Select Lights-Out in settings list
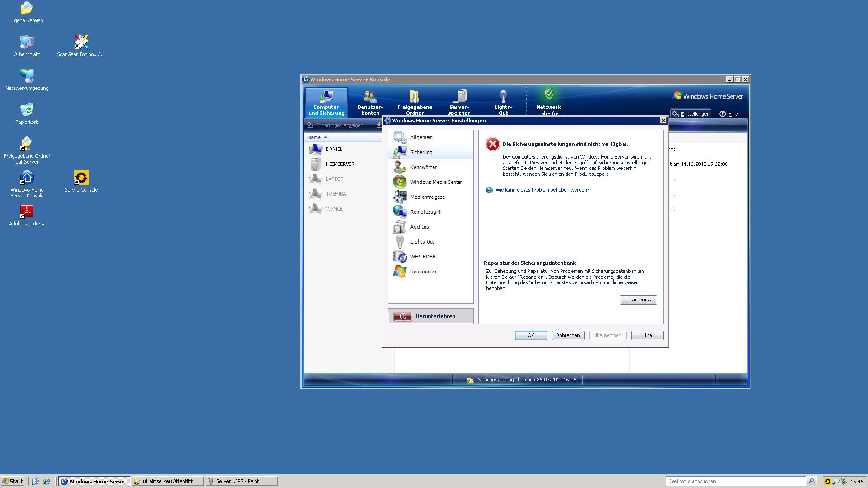Screen dimensions: 868x488 (430, 242)
